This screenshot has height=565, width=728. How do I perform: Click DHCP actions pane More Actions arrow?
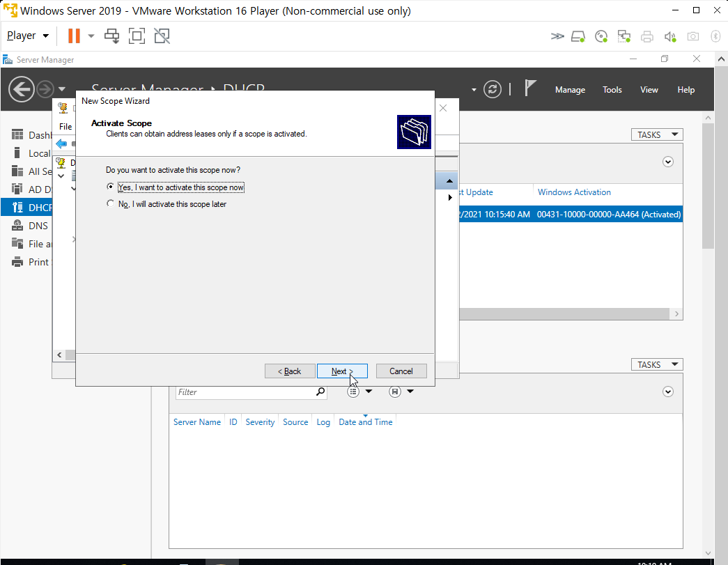(450, 197)
